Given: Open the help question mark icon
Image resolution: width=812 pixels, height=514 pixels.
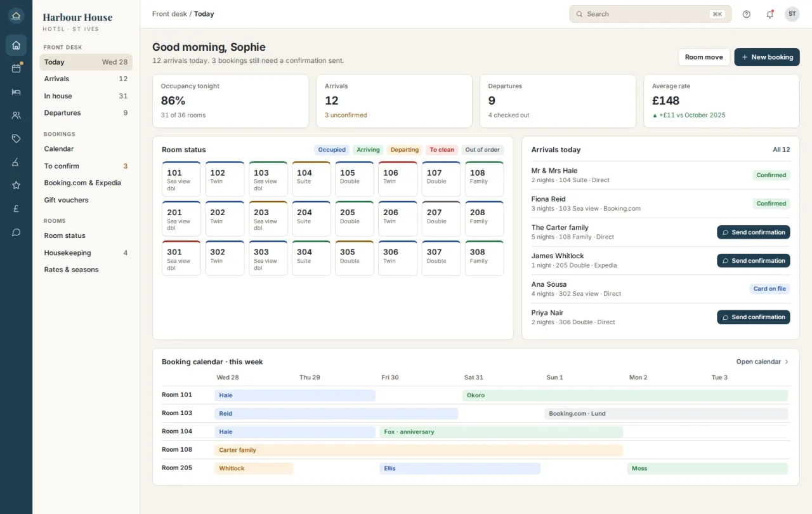Looking at the screenshot, I should (747, 14).
